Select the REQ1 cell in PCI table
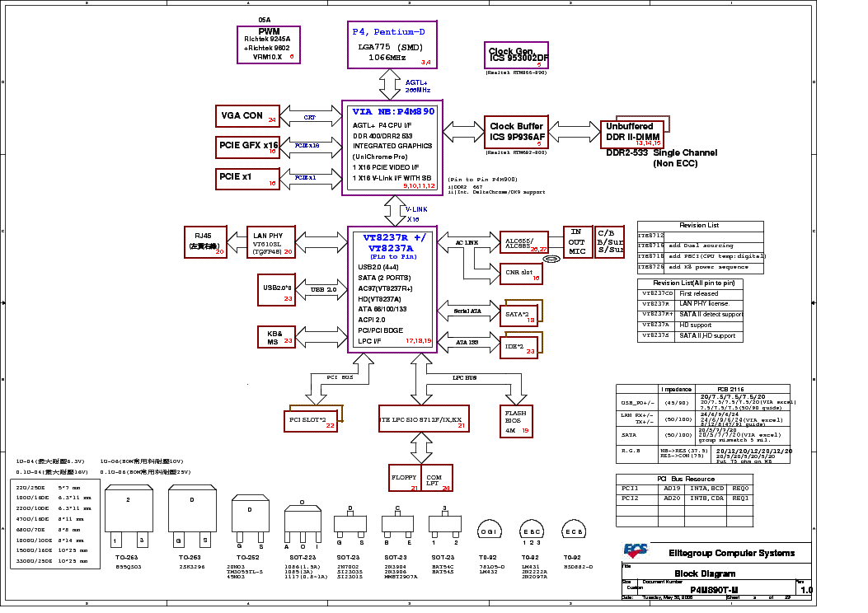The width and height of the screenshot is (868, 613). click(740, 498)
